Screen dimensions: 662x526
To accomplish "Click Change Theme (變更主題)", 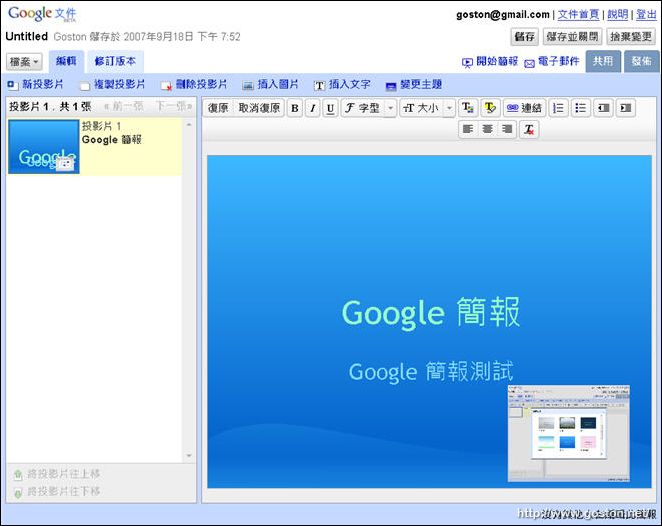I will point(414,84).
